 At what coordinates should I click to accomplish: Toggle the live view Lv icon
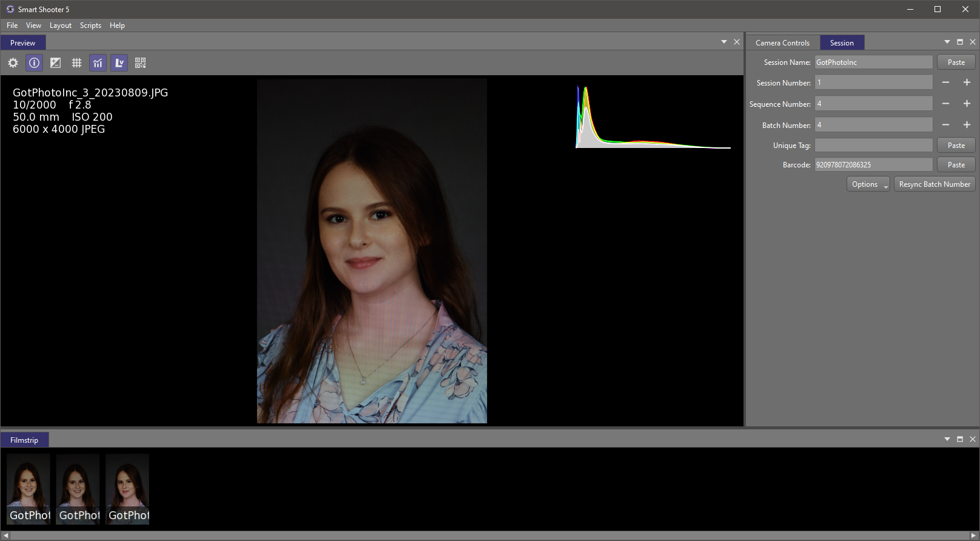[x=119, y=63]
